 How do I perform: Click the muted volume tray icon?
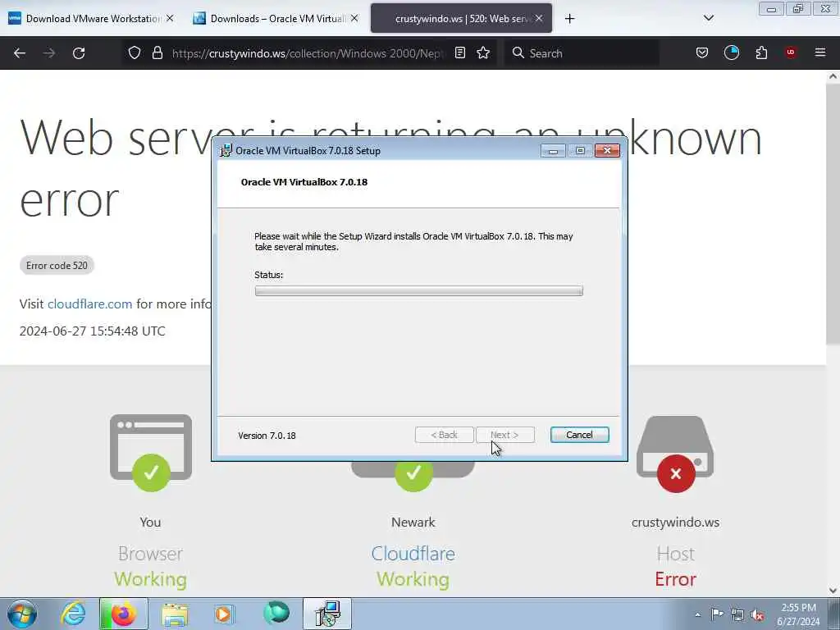757,615
